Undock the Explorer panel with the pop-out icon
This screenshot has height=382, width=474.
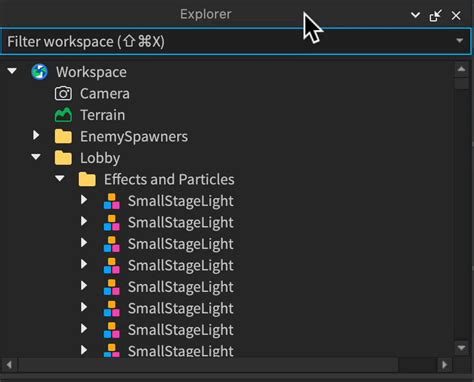click(435, 15)
